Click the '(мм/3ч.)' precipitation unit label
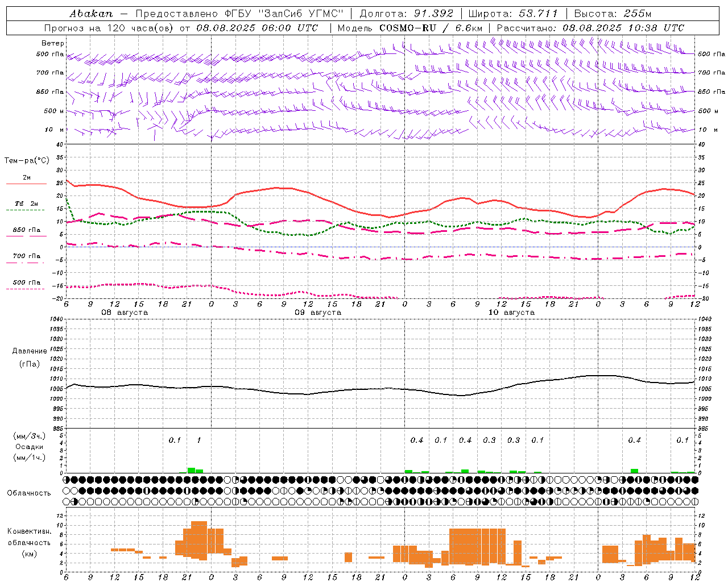Screen dimensions: 728x582 pos(30,436)
